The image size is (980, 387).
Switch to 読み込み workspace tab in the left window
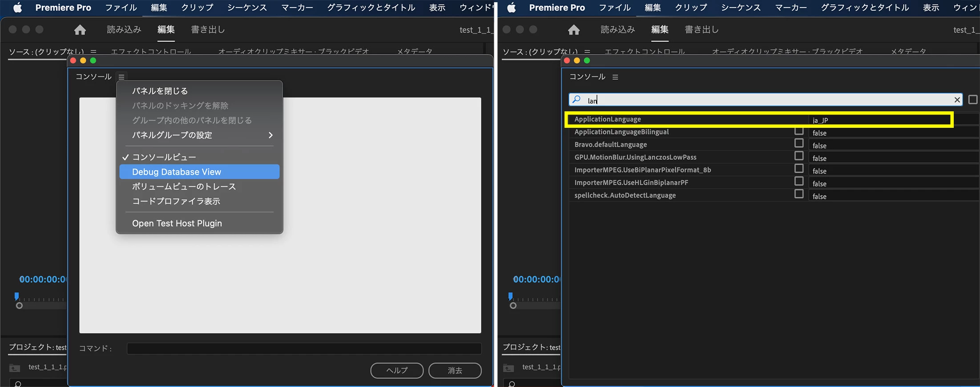[124, 29]
